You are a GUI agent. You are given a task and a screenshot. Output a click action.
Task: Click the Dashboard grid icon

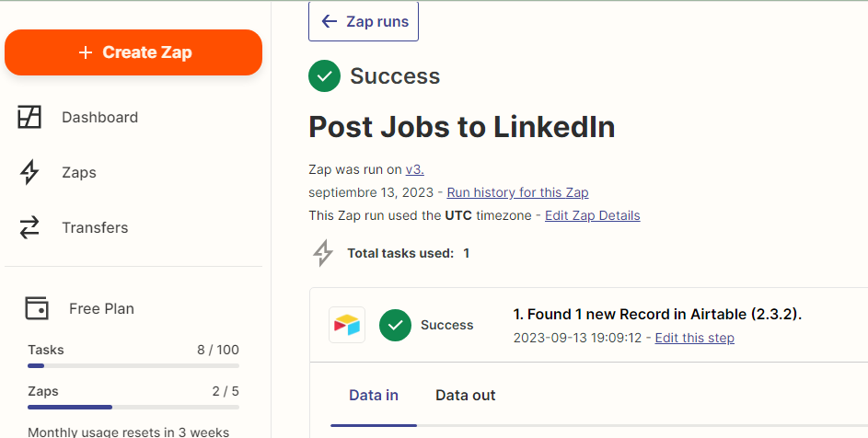click(30, 117)
